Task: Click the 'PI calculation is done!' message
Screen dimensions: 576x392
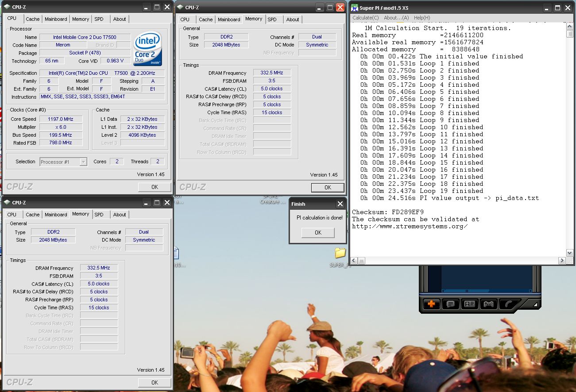Action: click(319, 218)
